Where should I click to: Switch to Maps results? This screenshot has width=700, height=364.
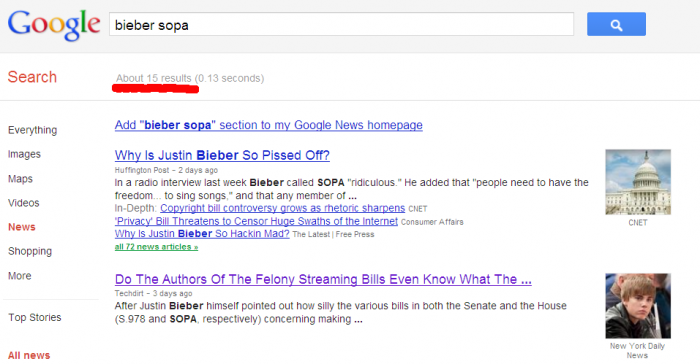point(20,179)
